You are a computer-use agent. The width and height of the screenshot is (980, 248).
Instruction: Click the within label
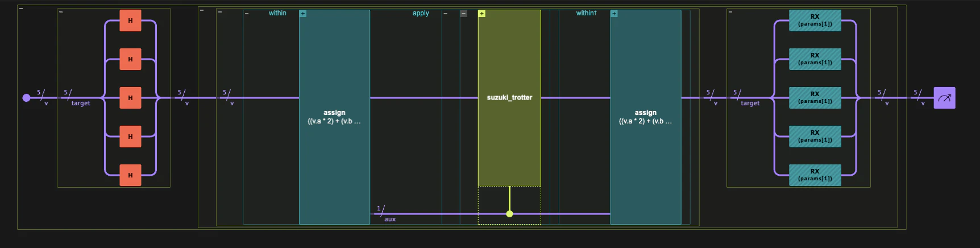point(277,13)
